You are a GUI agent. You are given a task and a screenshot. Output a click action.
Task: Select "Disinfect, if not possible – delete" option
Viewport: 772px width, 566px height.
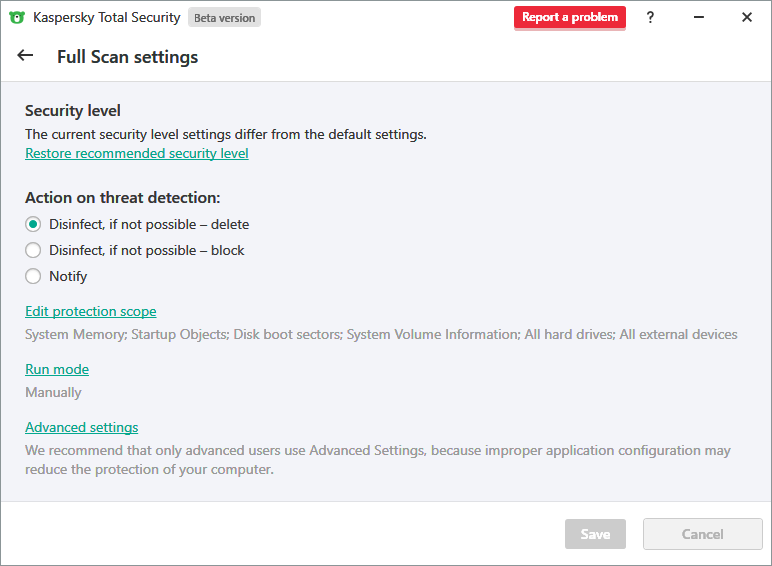[33, 224]
